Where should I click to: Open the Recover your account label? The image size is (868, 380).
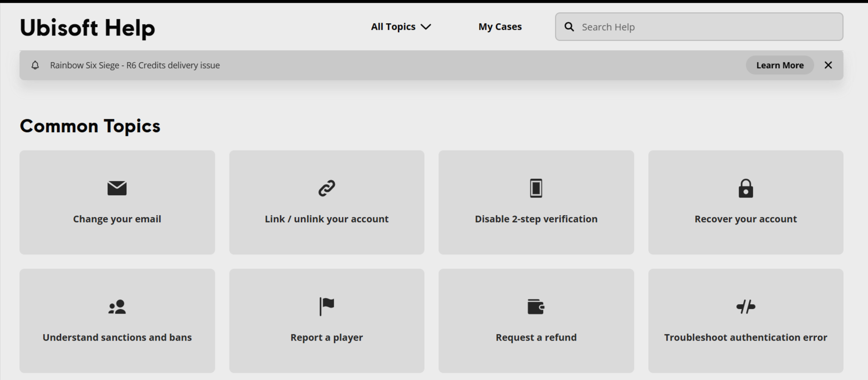(x=746, y=219)
